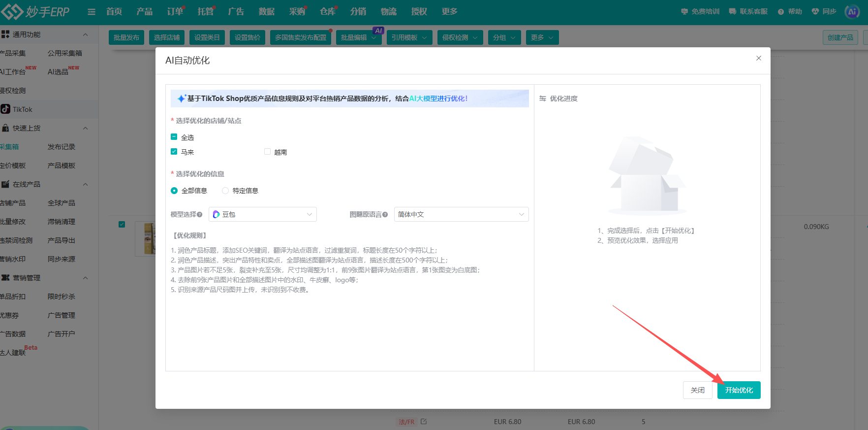Open 产品导出 in the sidebar

pos(62,240)
